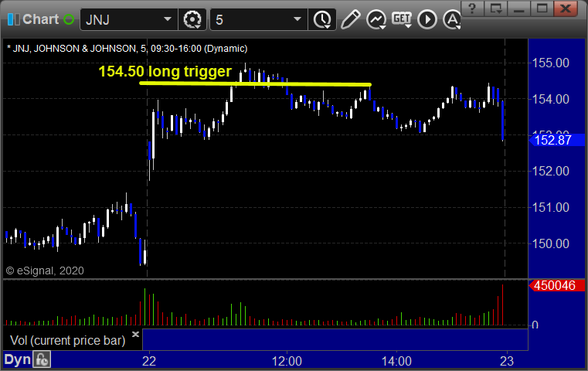Screen dimensions: 588x371
Task: Click the last blue candle near 152.87
Action: 502,120
